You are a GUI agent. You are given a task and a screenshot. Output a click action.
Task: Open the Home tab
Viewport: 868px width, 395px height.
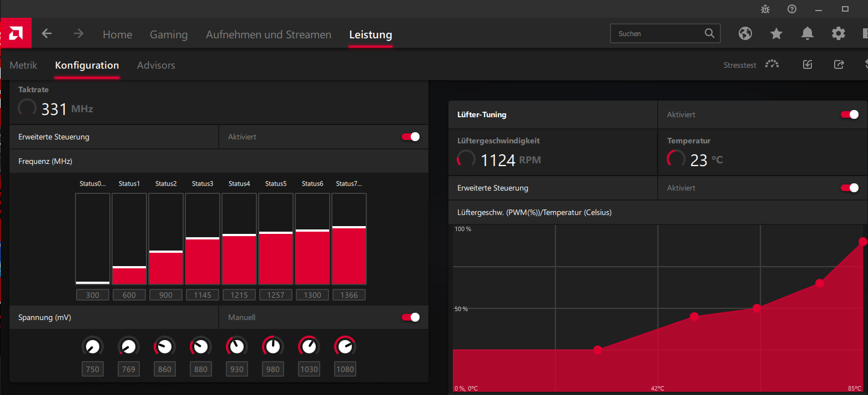tap(117, 34)
